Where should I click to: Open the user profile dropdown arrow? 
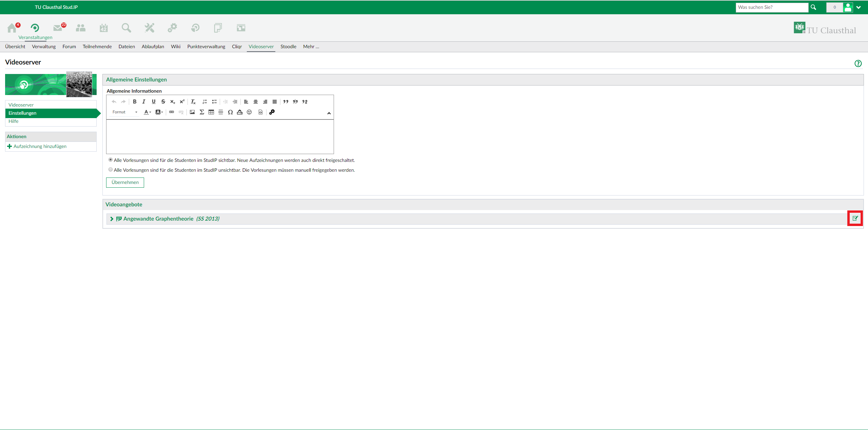click(x=859, y=7)
